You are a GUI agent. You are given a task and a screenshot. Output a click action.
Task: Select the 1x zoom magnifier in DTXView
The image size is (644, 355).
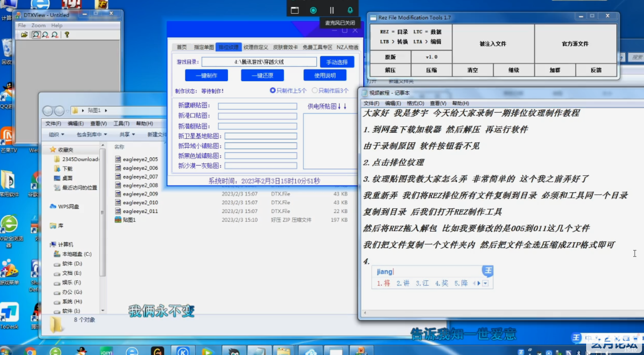(36, 35)
